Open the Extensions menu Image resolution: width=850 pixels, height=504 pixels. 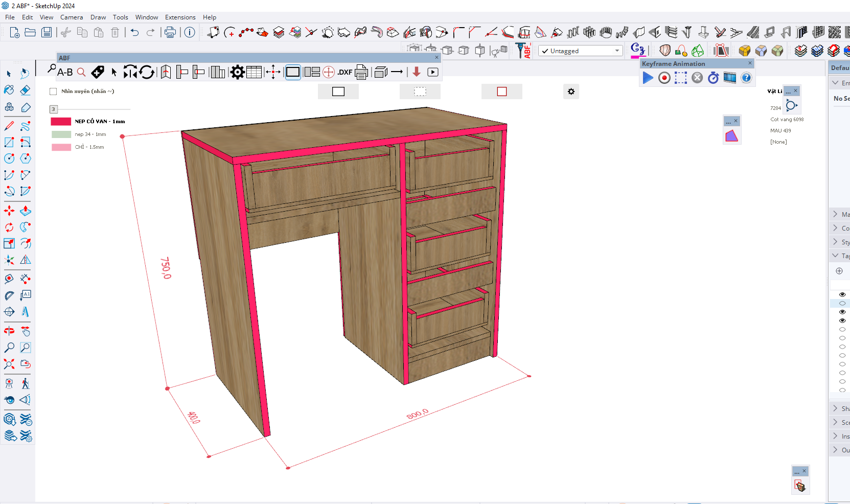[180, 17]
